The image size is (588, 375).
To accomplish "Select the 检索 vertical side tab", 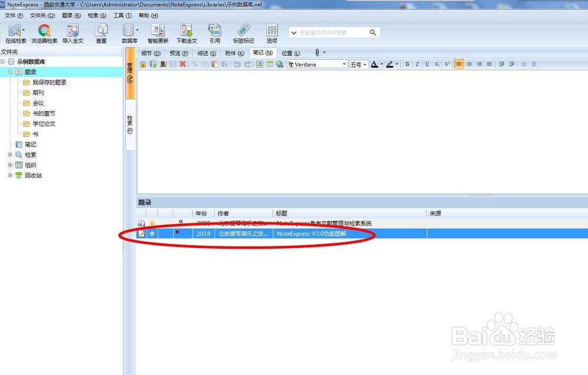I will tap(130, 125).
